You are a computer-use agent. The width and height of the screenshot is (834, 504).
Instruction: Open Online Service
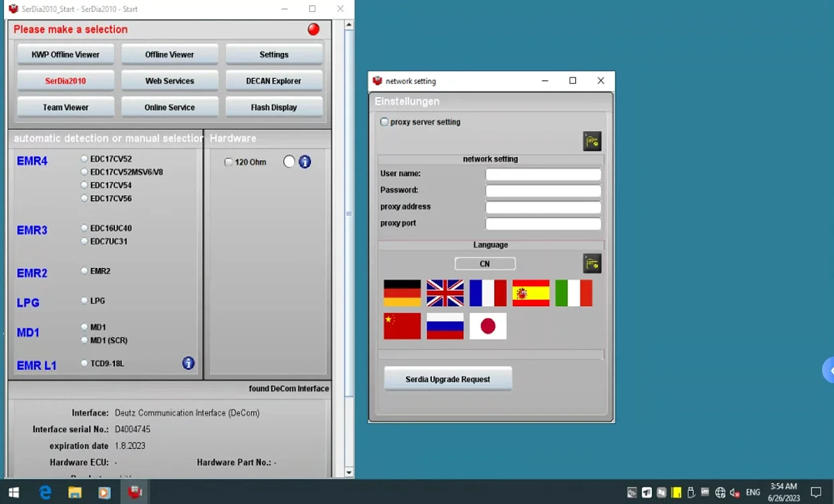(170, 107)
